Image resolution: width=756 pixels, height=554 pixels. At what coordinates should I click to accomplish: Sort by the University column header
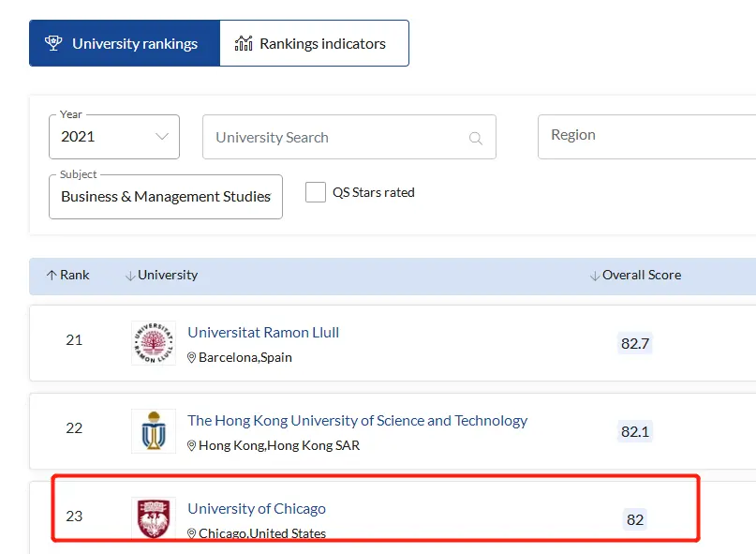pyautogui.click(x=161, y=275)
